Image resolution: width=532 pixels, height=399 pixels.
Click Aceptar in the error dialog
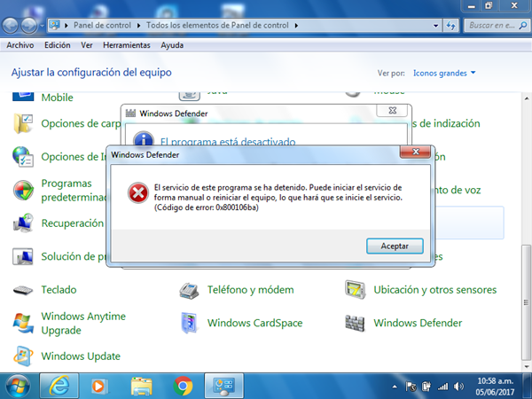(x=395, y=246)
